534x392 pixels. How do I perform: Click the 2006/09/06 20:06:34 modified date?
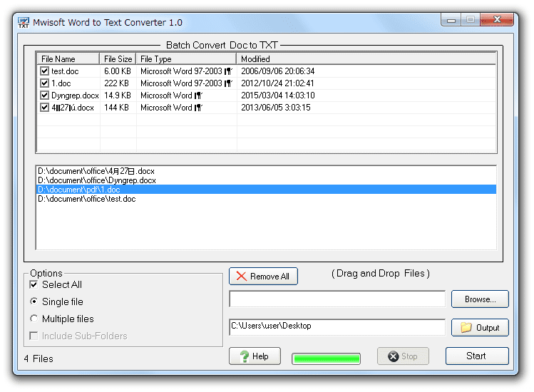(278, 71)
